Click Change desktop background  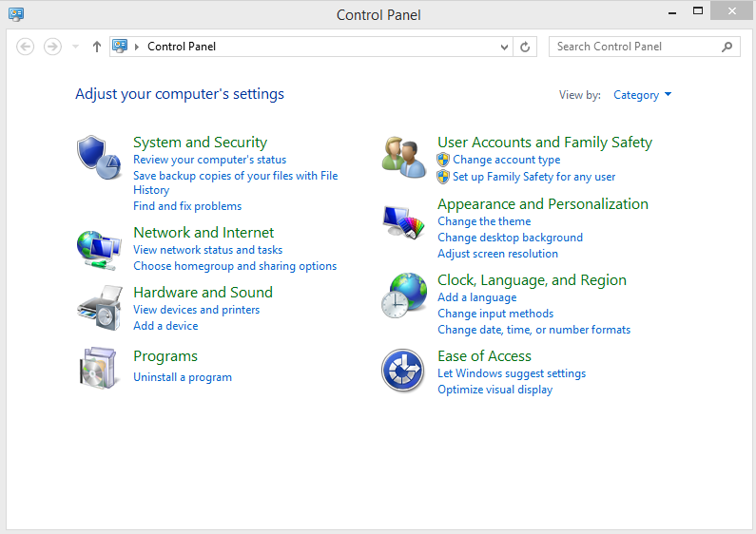pyautogui.click(x=510, y=238)
